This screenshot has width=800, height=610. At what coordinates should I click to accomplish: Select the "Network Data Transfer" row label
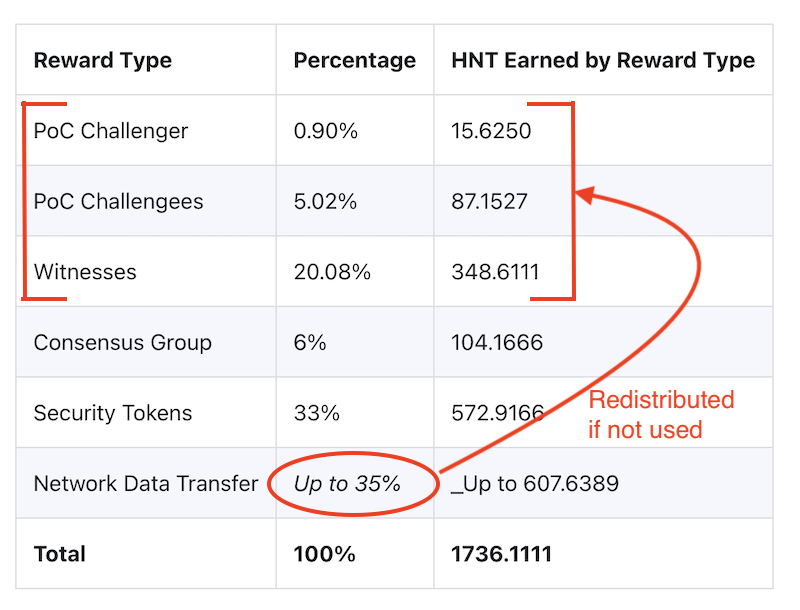coord(145,484)
